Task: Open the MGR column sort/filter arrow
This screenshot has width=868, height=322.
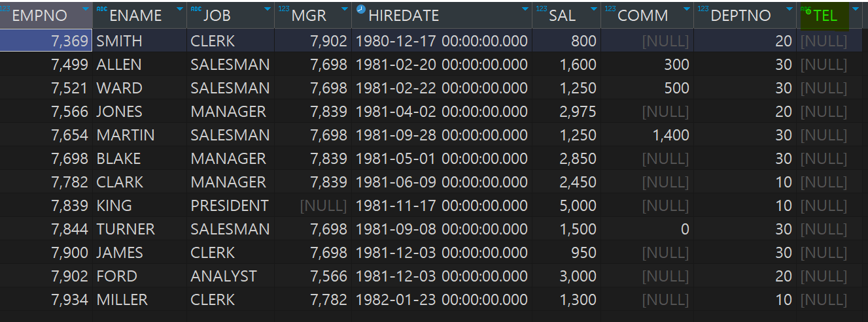Action: (x=345, y=9)
